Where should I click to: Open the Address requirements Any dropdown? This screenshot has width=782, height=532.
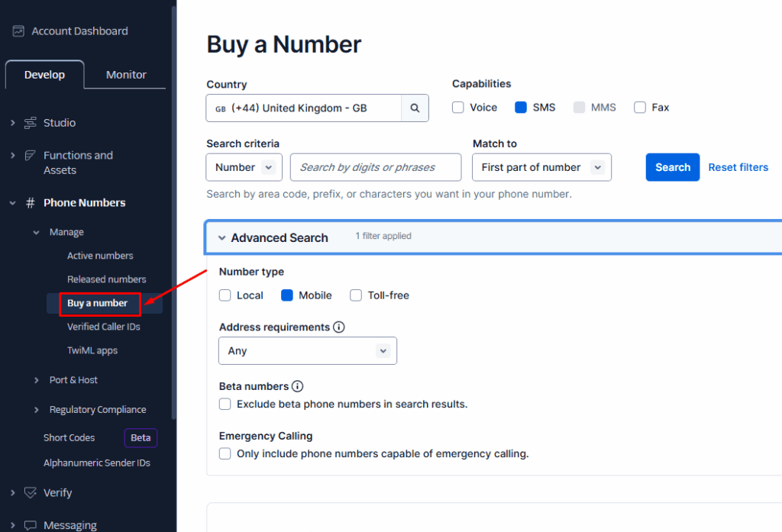click(308, 351)
